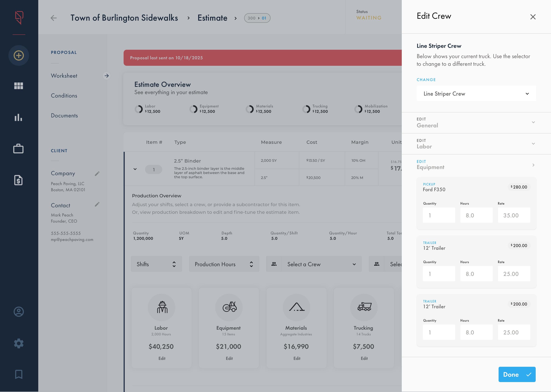Click the Trucking progress donut
Viewport: 551px width, 392px height.
[x=307, y=109]
